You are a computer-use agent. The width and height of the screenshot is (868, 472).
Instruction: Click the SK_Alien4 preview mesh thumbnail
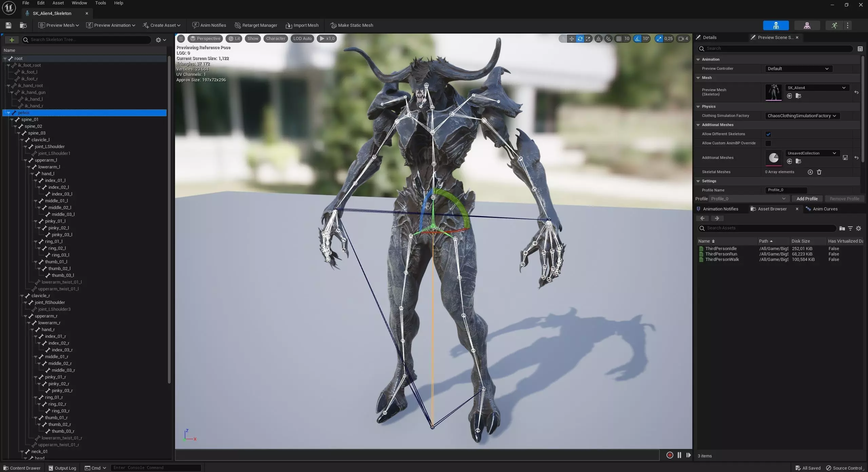pos(774,92)
